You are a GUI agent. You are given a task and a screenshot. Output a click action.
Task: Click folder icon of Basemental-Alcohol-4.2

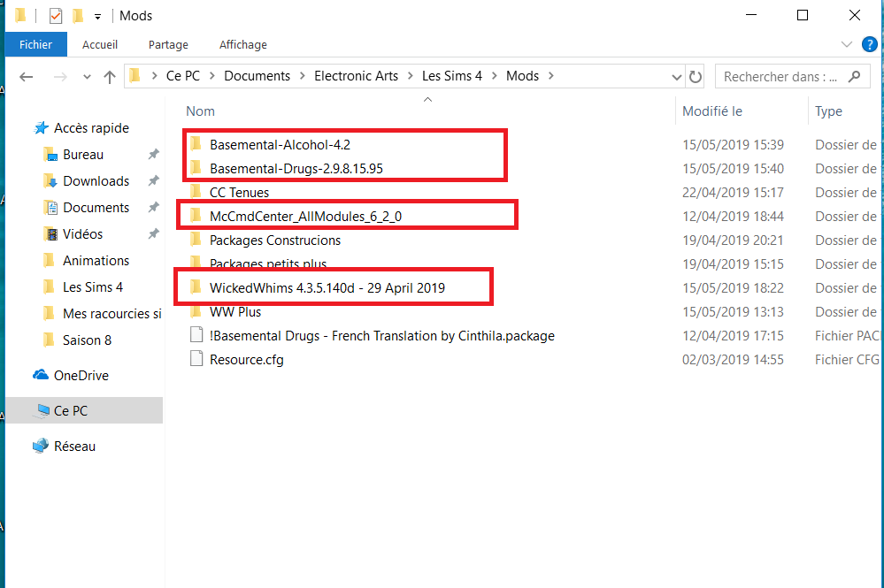pyautogui.click(x=196, y=144)
